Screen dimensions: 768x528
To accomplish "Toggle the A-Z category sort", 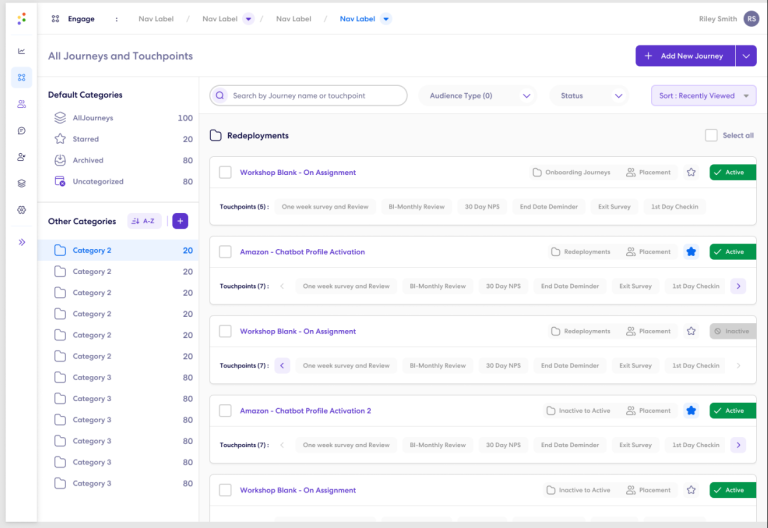I will (x=144, y=221).
